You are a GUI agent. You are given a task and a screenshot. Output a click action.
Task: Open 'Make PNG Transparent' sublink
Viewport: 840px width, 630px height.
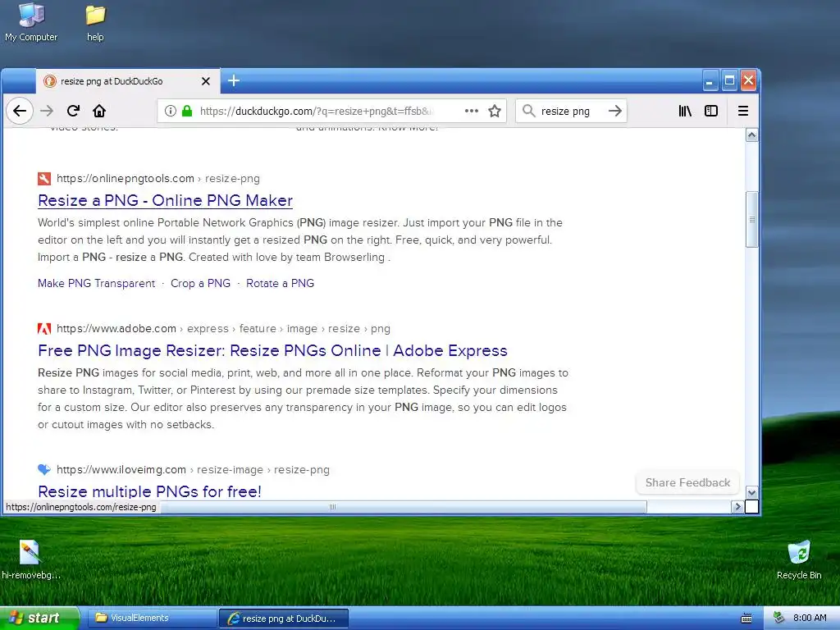[97, 283]
